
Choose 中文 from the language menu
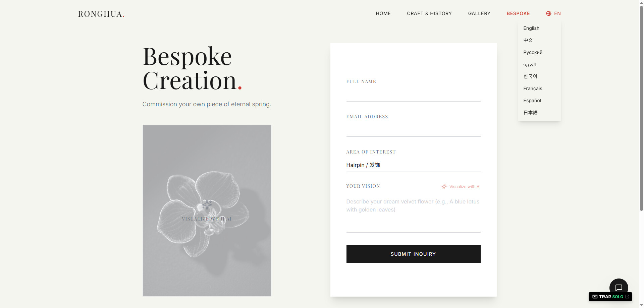pyautogui.click(x=528, y=40)
